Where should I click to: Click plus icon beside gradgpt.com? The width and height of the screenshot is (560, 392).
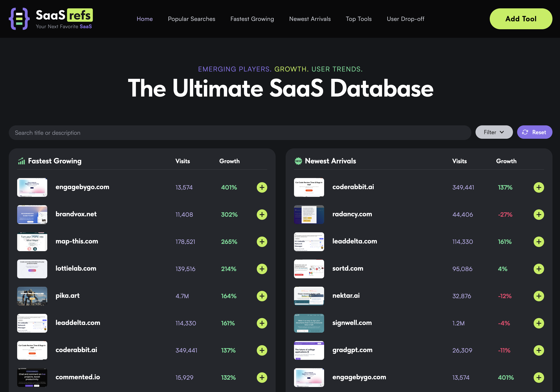539,351
